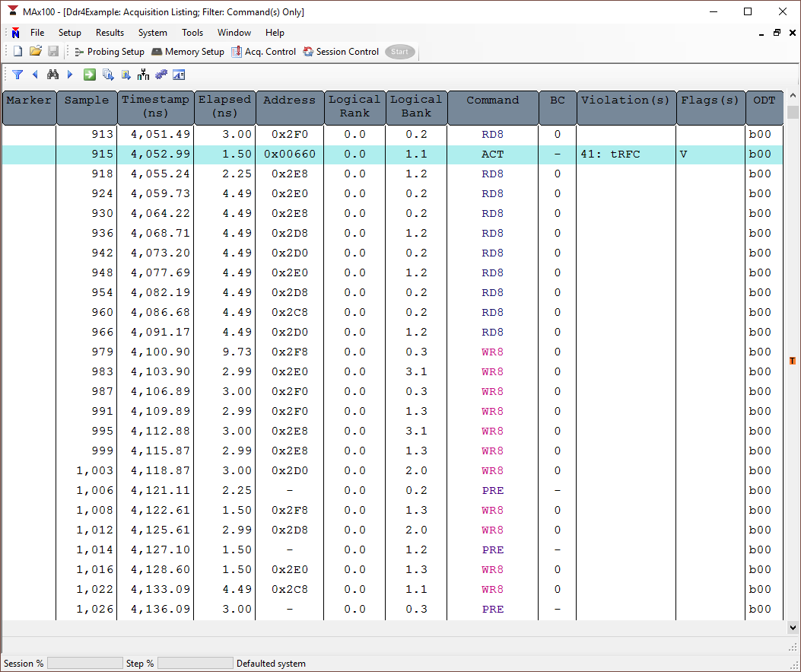Open a new file with blank page icon
The image size is (801, 672).
(17, 52)
